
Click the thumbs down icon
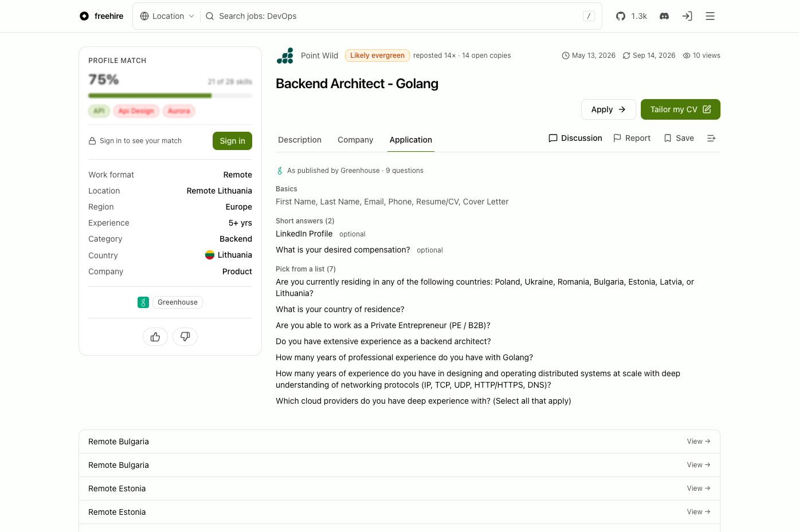pyautogui.click(x=185, y=337)
